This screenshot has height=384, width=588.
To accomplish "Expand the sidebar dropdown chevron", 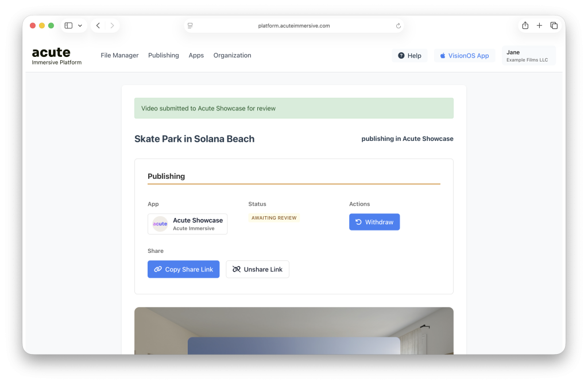I will pos(80,26).
